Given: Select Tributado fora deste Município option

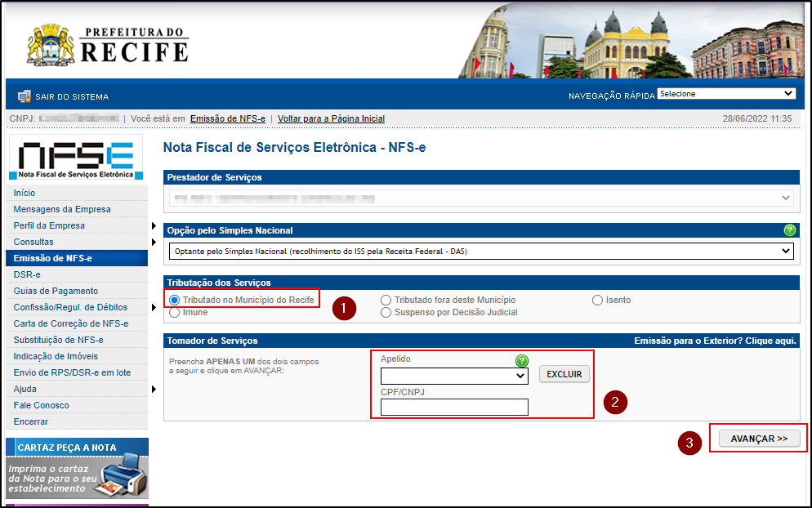Looking at the screenshot, I should pos(386,300).
